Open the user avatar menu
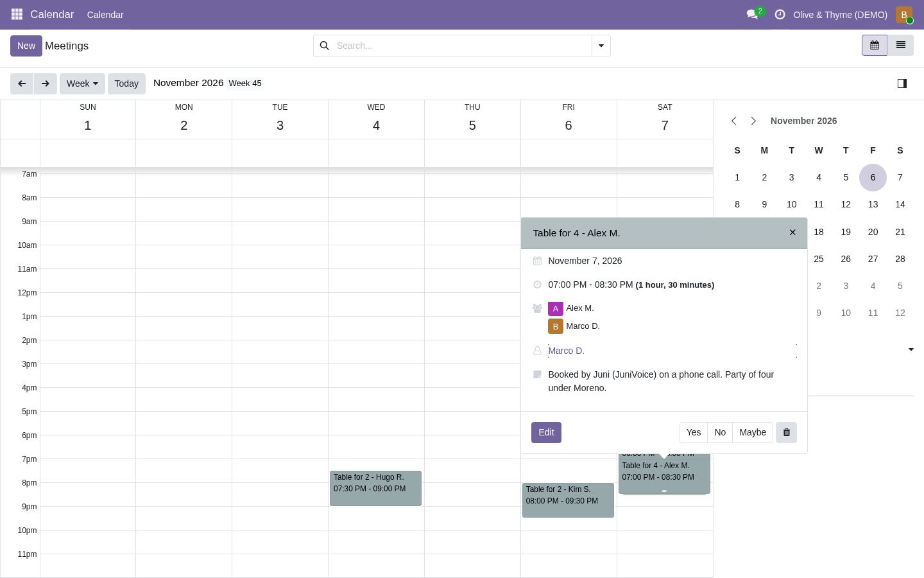The height and width of the screenshot is (578, 924). 903,14
